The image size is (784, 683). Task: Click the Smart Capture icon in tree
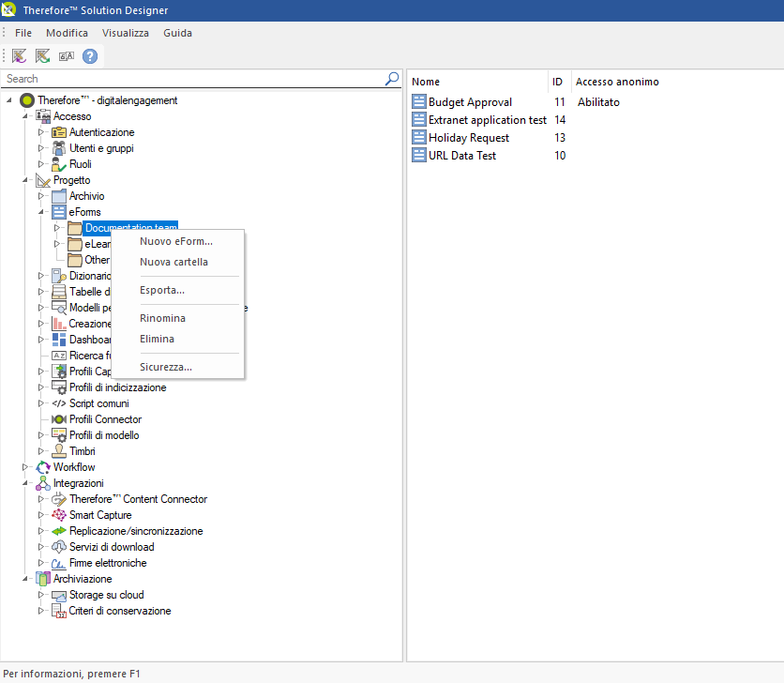(x=59, y=515)
